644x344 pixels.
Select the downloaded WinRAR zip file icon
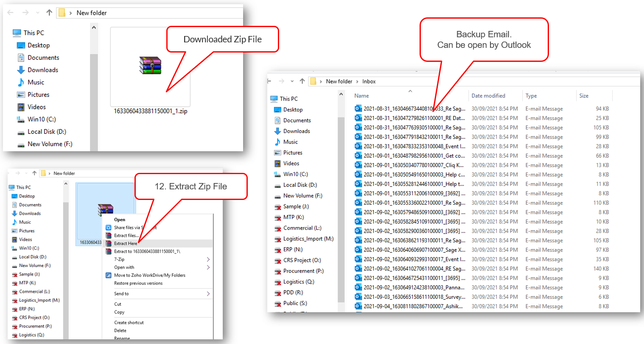(x=150, y=66)
